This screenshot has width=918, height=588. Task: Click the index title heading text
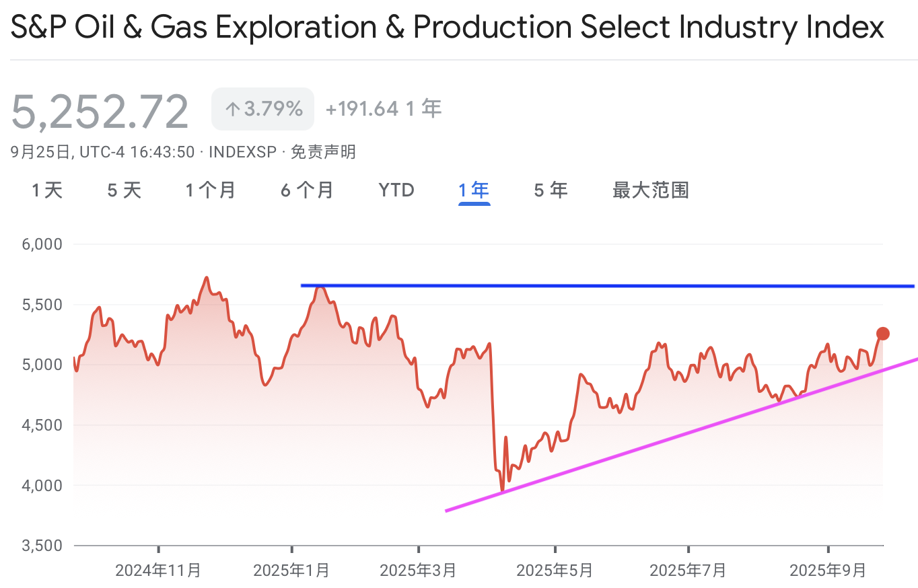click(447, 28)
